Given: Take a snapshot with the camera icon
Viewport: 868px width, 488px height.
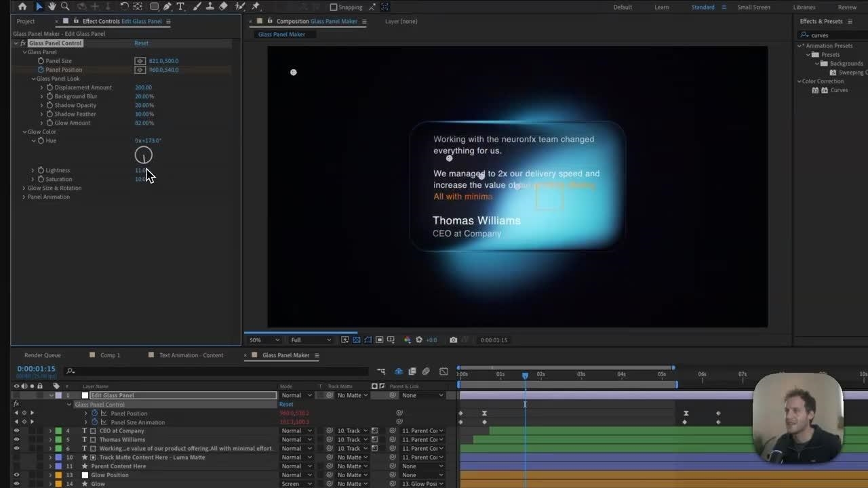Looking at the screenshot, I should tap(453, 340).
